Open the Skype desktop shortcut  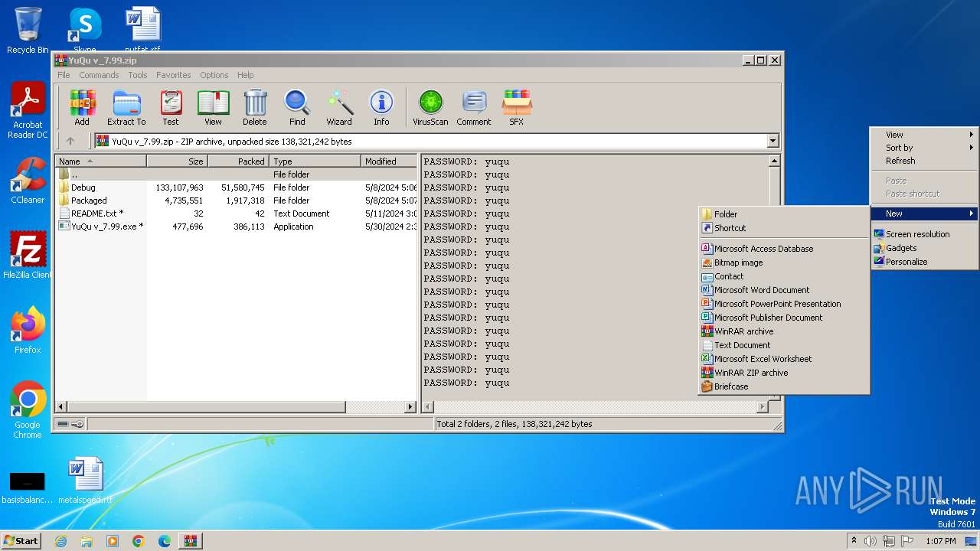tap(84, 29)
